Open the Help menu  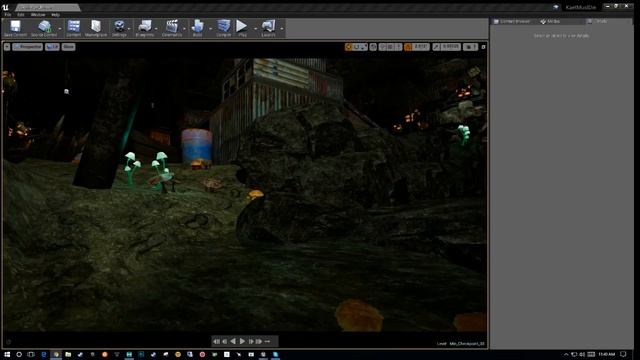click(56, 15)
